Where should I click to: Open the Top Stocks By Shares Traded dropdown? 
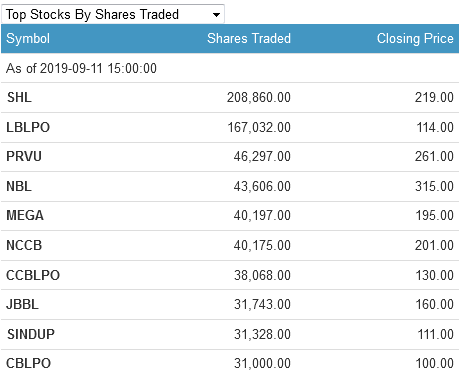[x=113, y=14]
